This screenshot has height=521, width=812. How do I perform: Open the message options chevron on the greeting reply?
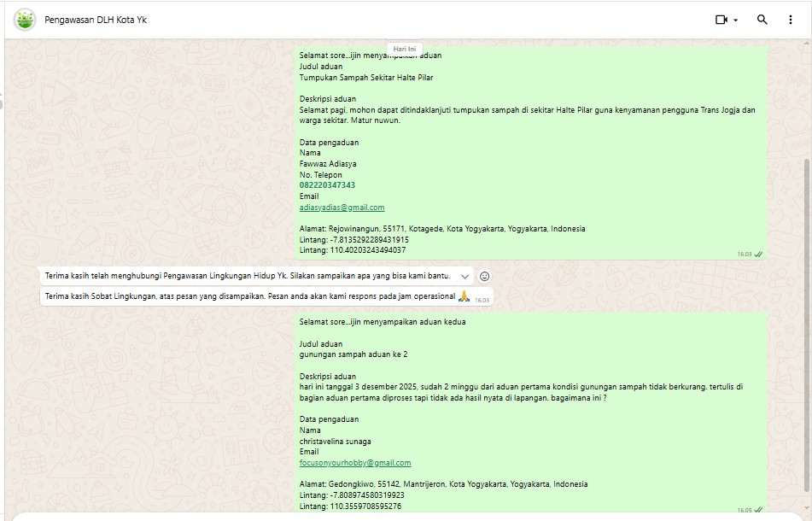pyautogui.click(x=464, y=277)
